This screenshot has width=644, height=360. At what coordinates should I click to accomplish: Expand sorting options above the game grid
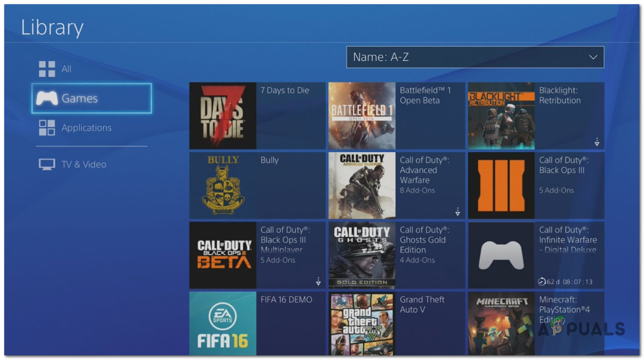[x=475, y=57]
